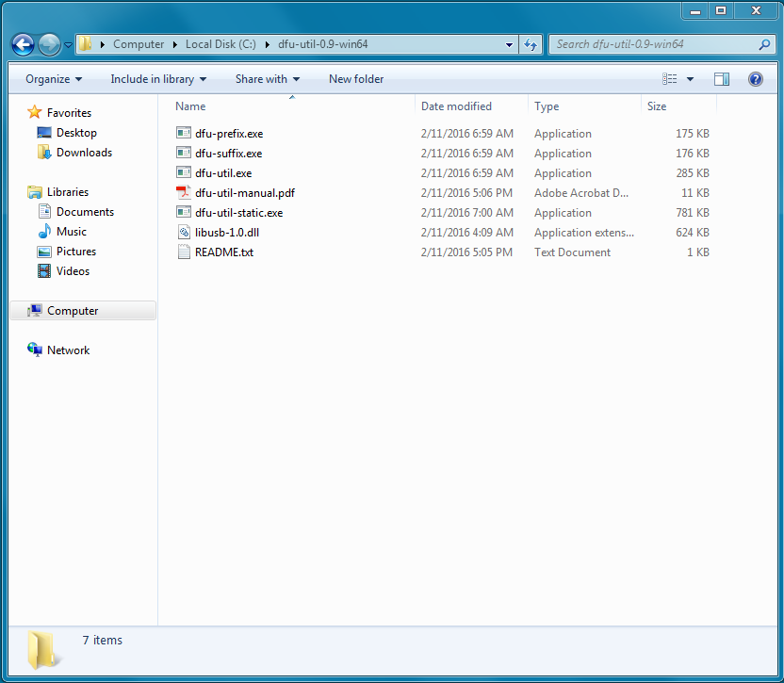The image size is (784, 683).
Task: Click the dfu-prefix.exe application icon
Action: click(184, 133)
